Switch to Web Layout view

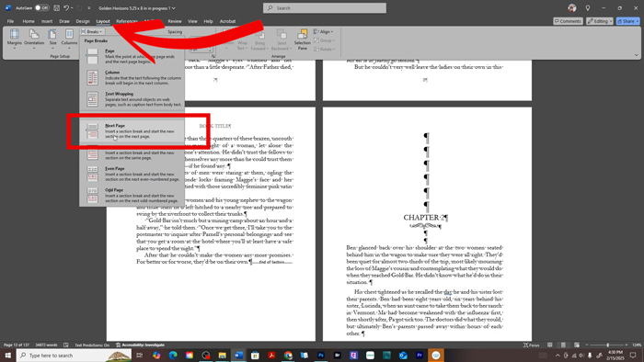point(577,345)
